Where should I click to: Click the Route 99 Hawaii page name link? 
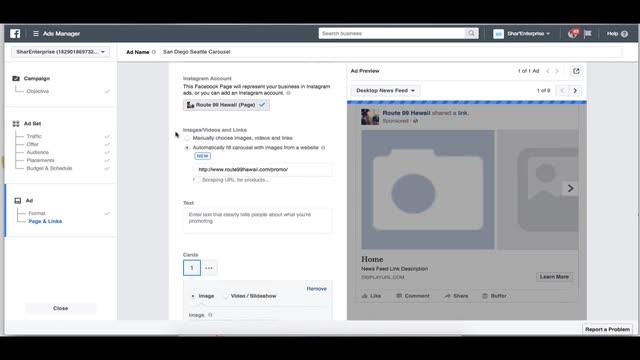(406, 113)
